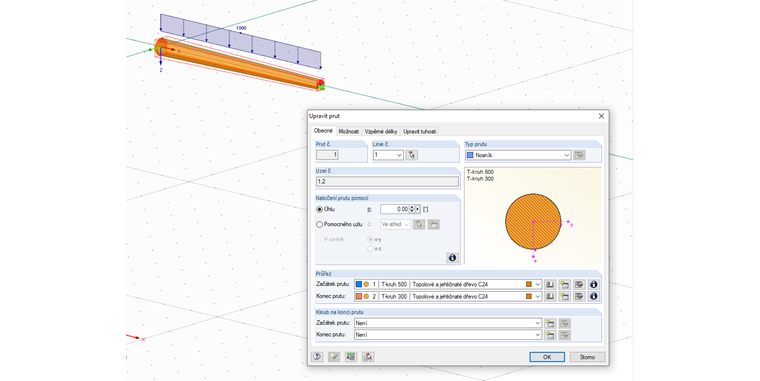Click the circular cross-section preview graphic
Screen dimensions: 760x381
[533, 222]
